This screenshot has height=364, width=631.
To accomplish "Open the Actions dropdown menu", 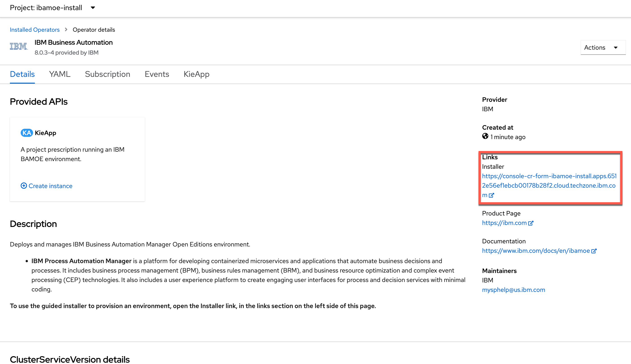I will click(603, 47).
